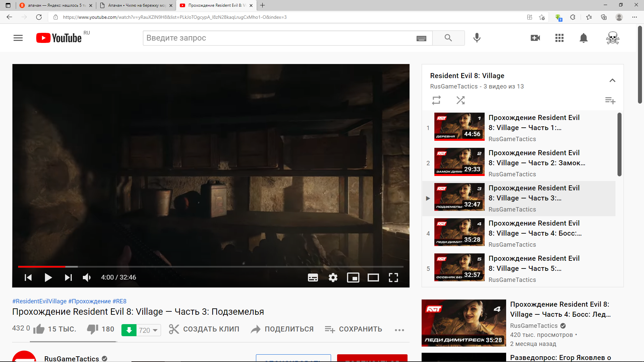Open the YouTube hamburger guide menu

point(18,38)
